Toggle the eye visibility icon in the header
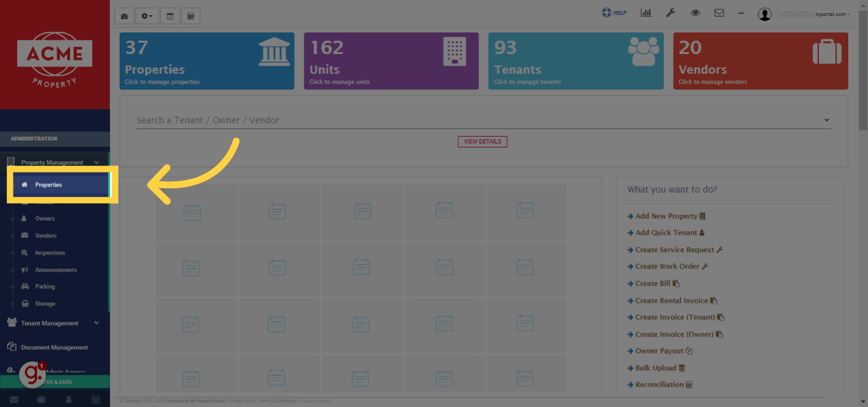Screen dimensions: 868x407 pyautogui.click(x=694, y=12)
